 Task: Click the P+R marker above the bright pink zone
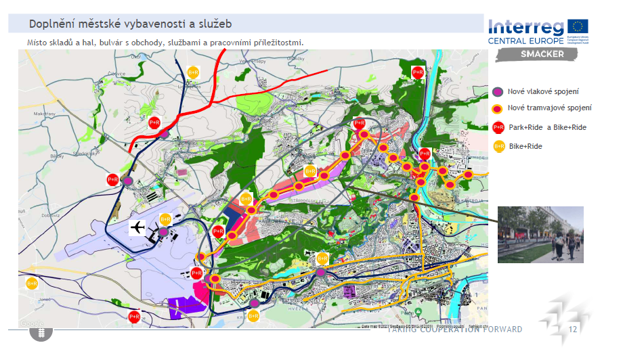196,273
